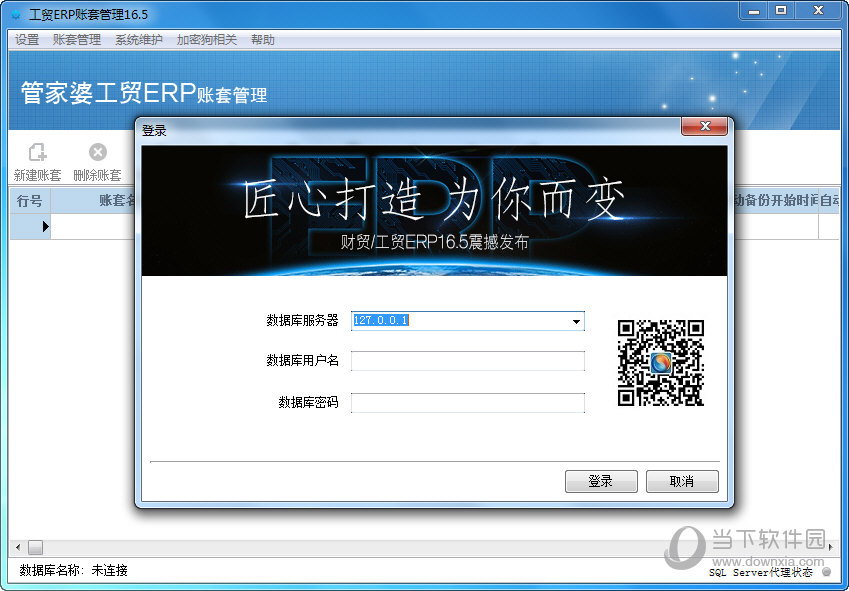Click the app icon in title bar

coord(16,15)
